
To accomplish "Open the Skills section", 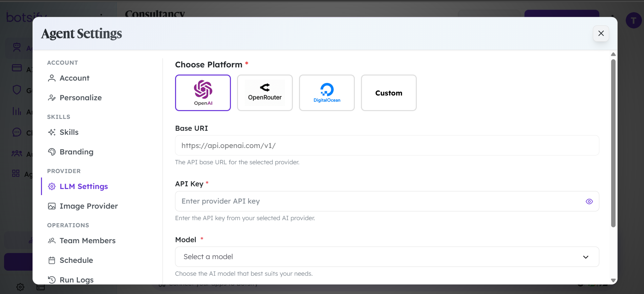I will click(x=63, y=132).
